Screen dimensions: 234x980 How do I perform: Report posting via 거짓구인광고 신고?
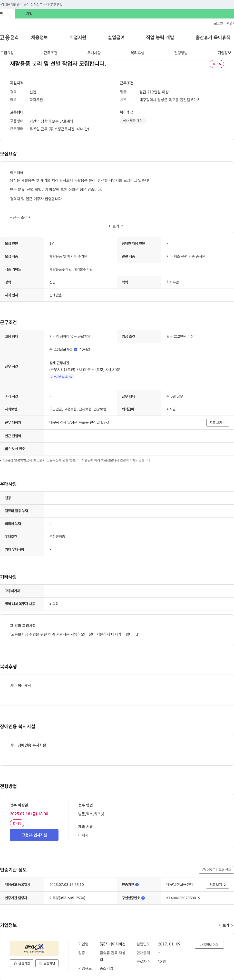[216, 870]
